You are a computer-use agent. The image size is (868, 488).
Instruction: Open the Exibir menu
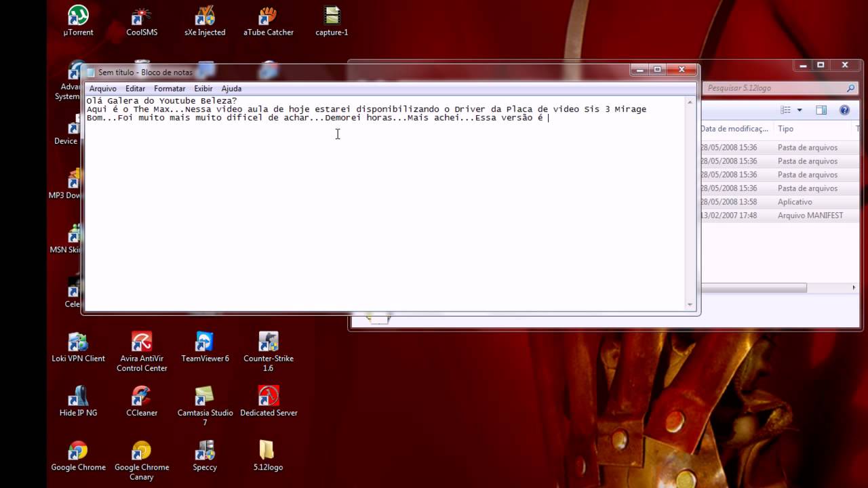203,88
